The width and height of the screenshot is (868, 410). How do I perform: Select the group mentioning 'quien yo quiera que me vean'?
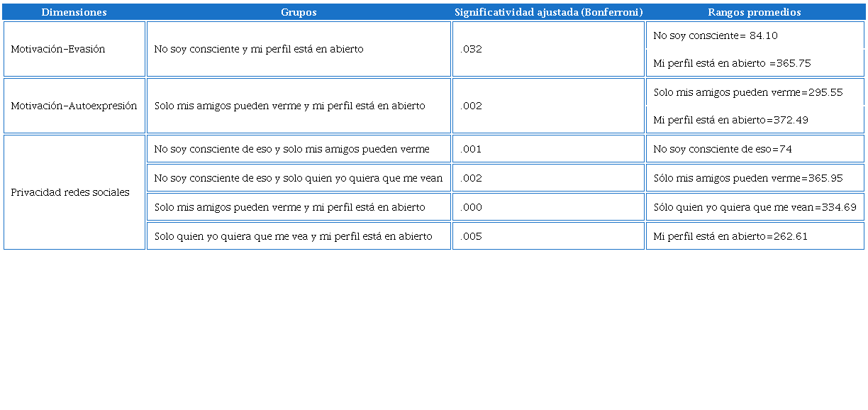pos(298,178)
